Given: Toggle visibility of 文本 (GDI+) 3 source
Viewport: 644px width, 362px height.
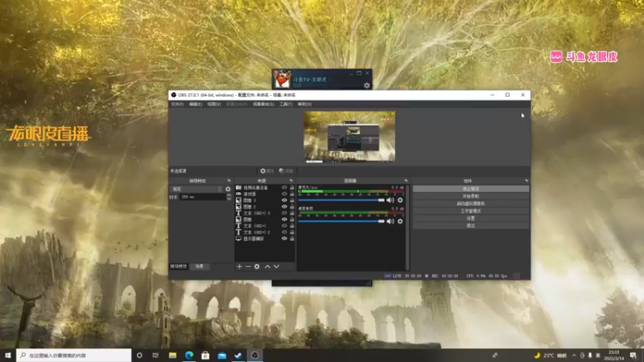Looking at the screenshot, I should (x=284, y=213).
